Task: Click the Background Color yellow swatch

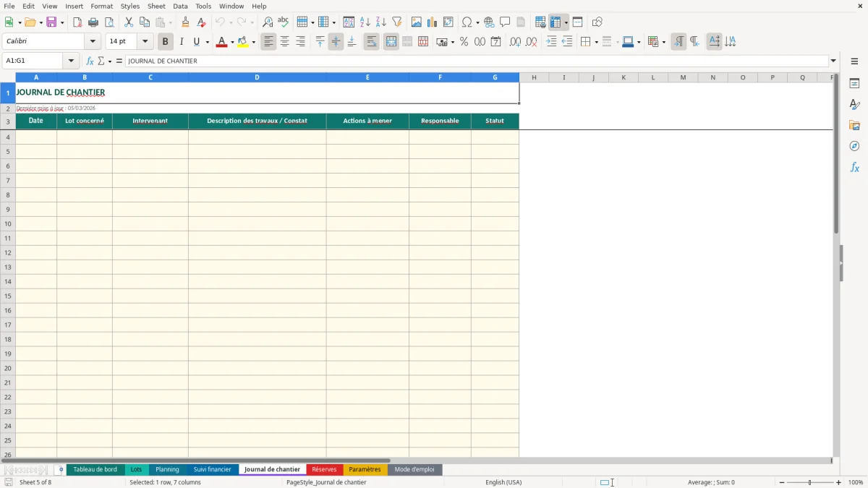Action: tap(243, 42)
